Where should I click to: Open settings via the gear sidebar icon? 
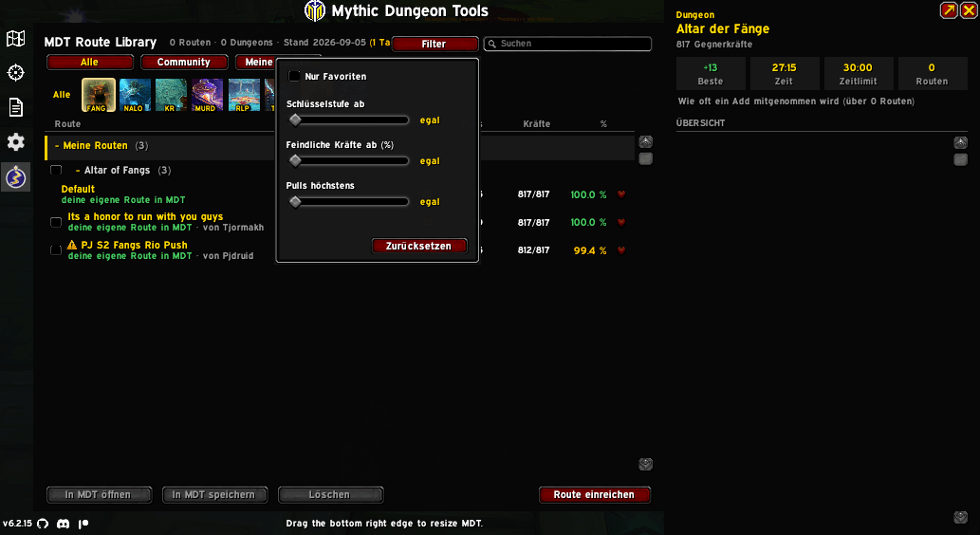coord(15,142)
